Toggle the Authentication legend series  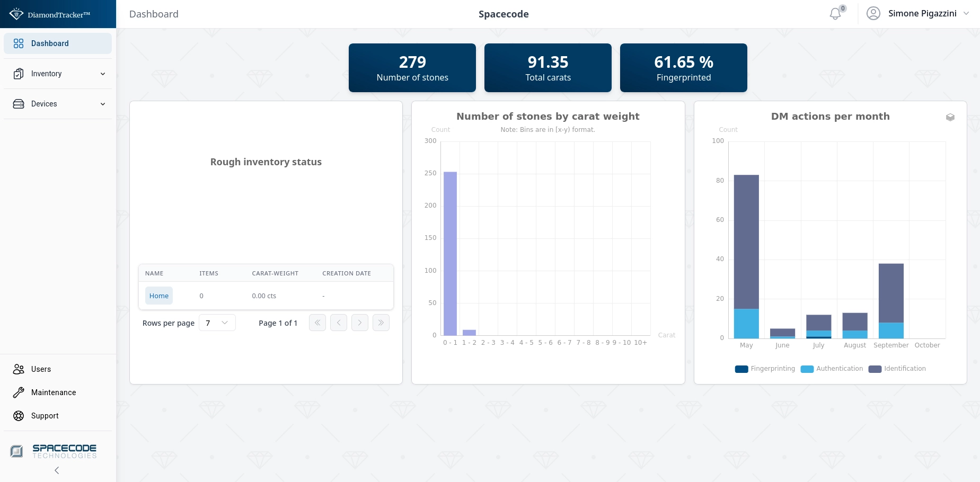click(832, 369)
